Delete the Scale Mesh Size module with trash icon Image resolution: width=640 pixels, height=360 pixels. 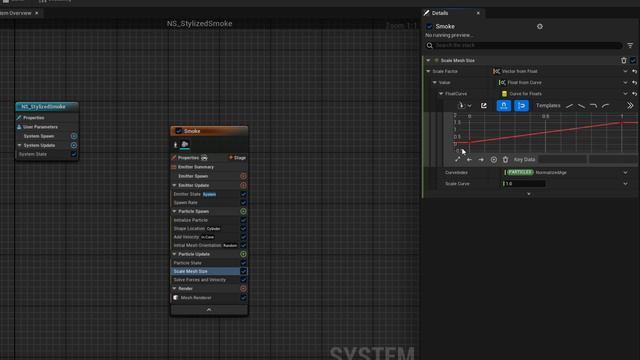coord(624,60)
